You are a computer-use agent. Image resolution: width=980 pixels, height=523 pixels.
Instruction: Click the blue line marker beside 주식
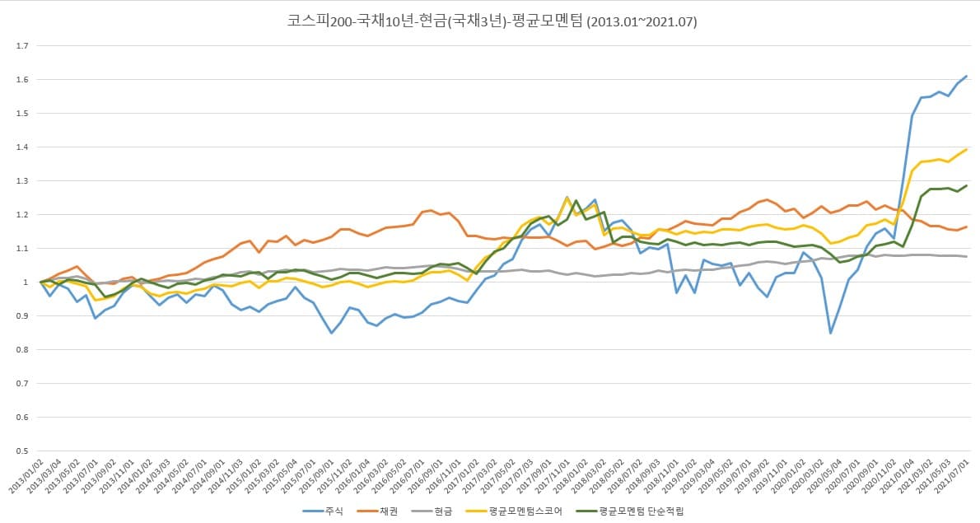[312, 511]
